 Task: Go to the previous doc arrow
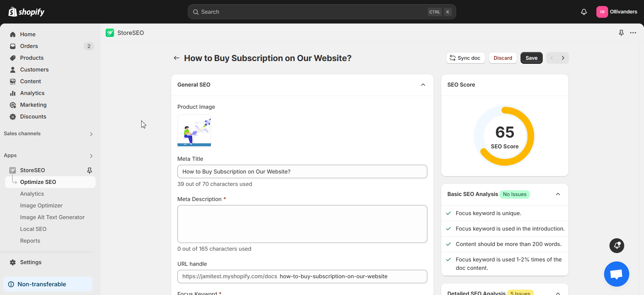[552, 58]
